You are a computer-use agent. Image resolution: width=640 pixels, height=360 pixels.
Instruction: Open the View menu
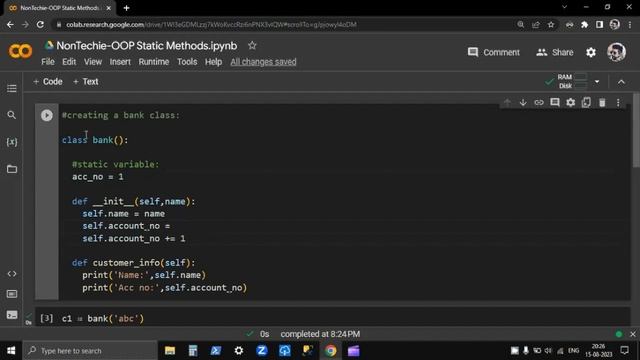click(93, 62)
